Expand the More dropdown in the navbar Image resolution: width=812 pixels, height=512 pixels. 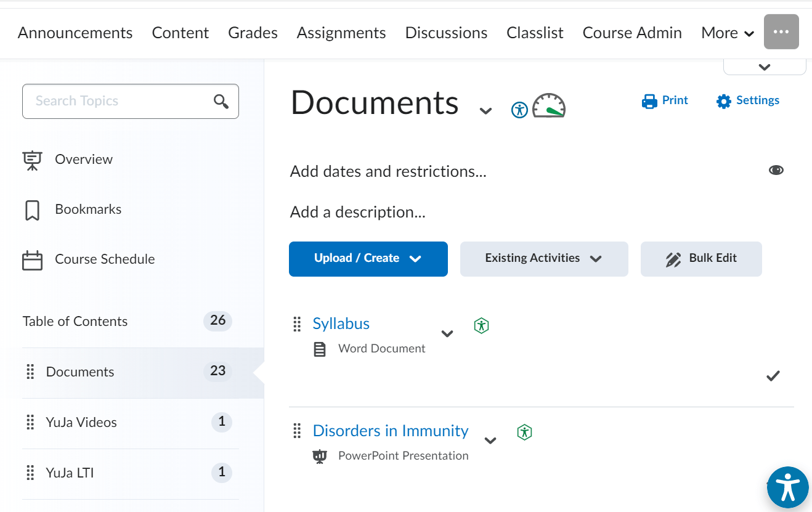[x=728, y=33]
